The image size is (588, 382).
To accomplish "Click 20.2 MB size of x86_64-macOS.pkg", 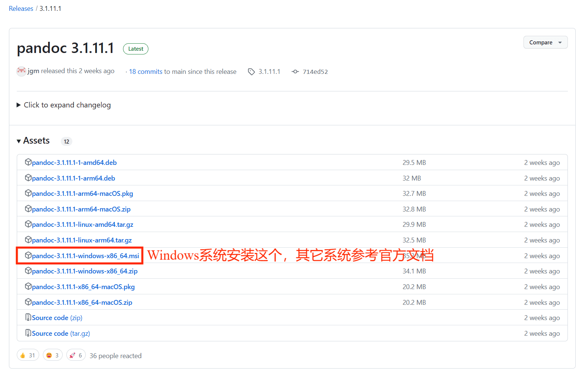I will 414,287.
